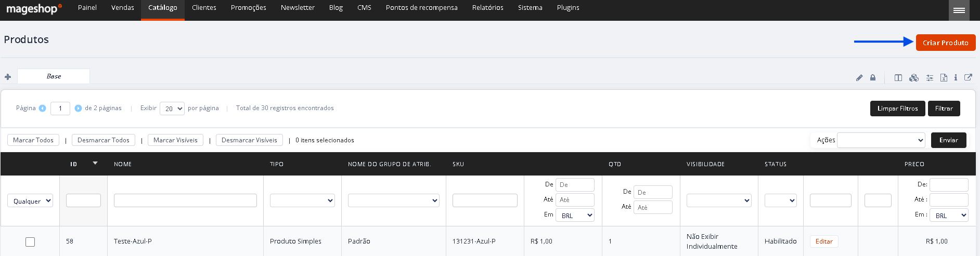
Task: Open the Vendas menu
Action: 123,8
